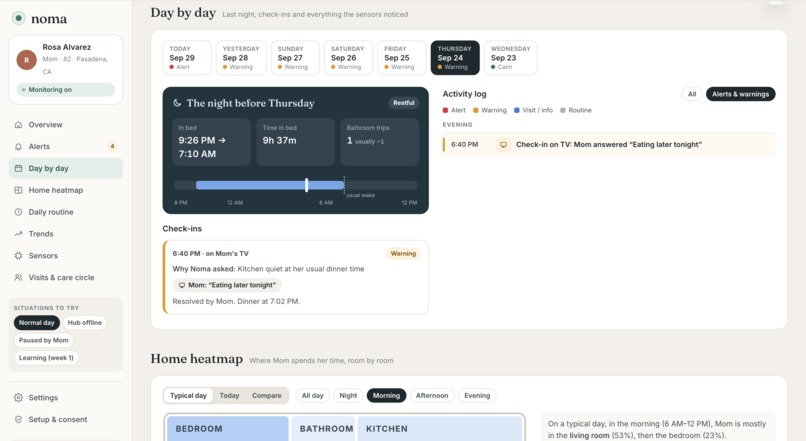Open Trends in sidebar

pos(66,234)
